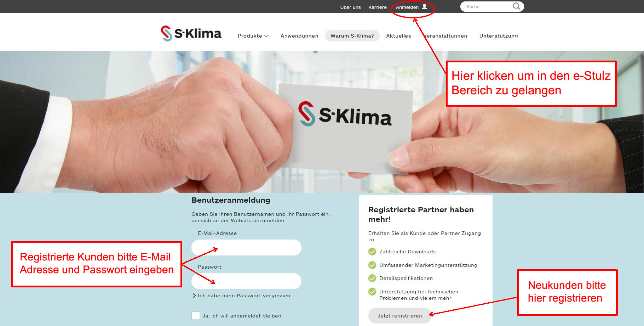
Task: Click the green check icon beside Detailspezifikationen
Action: (x=372, y=278)
